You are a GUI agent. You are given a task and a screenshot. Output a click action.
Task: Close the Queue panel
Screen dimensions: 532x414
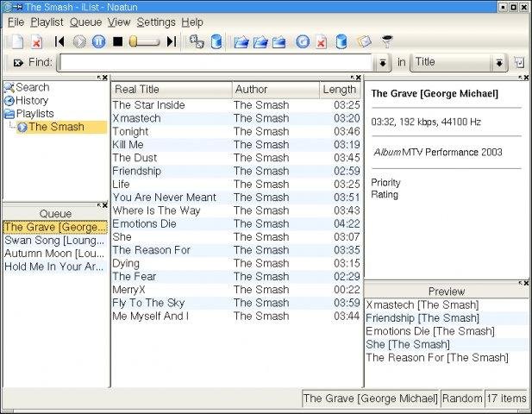point(105,205)
